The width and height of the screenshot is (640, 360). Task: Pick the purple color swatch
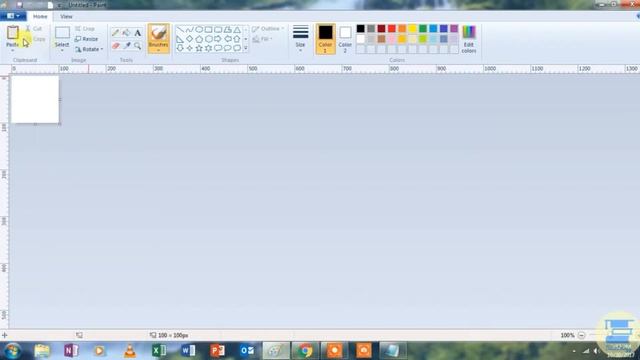(x=454, y=29)
